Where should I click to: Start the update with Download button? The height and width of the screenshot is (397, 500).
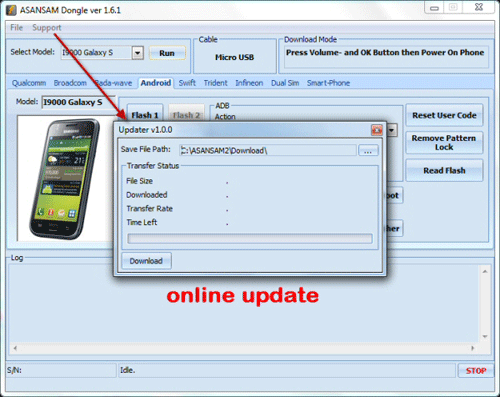pyautogui.click(x=146, y=261)
